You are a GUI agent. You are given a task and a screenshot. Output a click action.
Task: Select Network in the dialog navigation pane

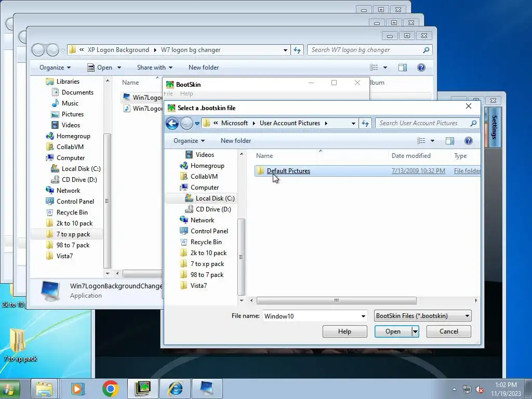pyautogui.click(x=202, y=220)
